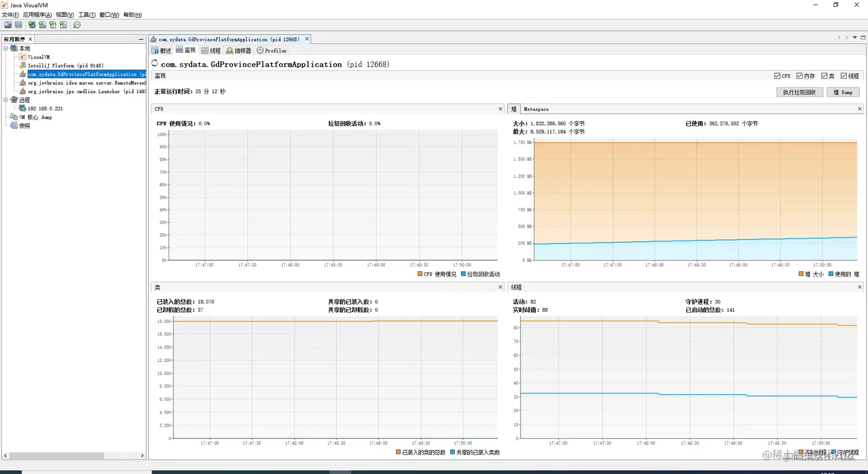Collapse the 本地 tree node

[x=6, y=48]
